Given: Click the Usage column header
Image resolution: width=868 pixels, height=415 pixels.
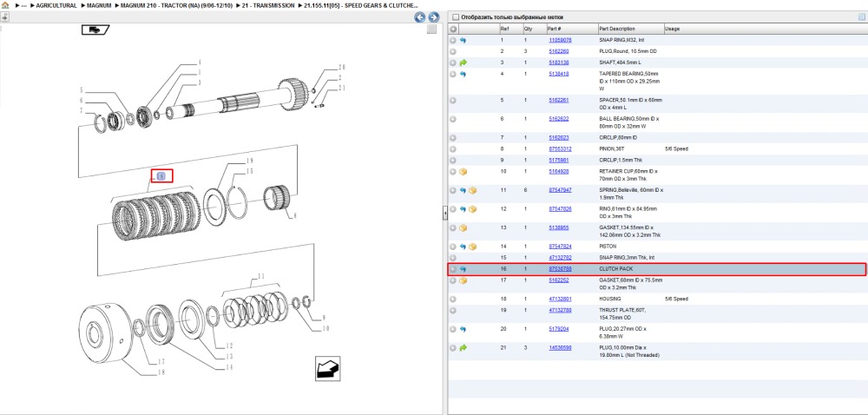Looking at the screenshot, I should (673, 29).
